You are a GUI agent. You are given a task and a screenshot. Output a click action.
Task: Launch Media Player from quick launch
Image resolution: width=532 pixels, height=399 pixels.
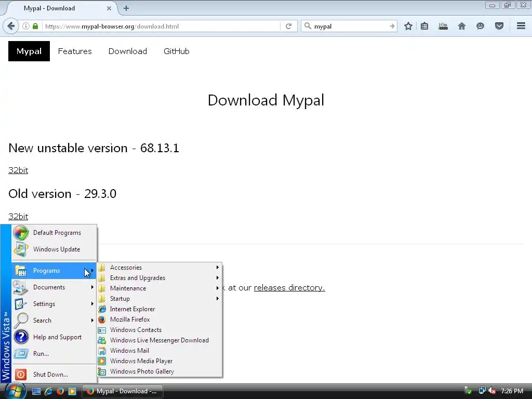point(72,391)
